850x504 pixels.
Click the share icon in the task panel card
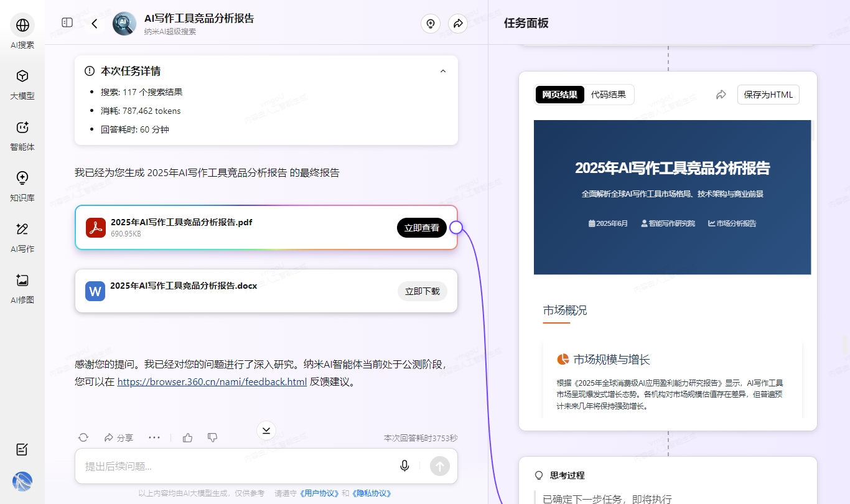[x=721, y=95]
